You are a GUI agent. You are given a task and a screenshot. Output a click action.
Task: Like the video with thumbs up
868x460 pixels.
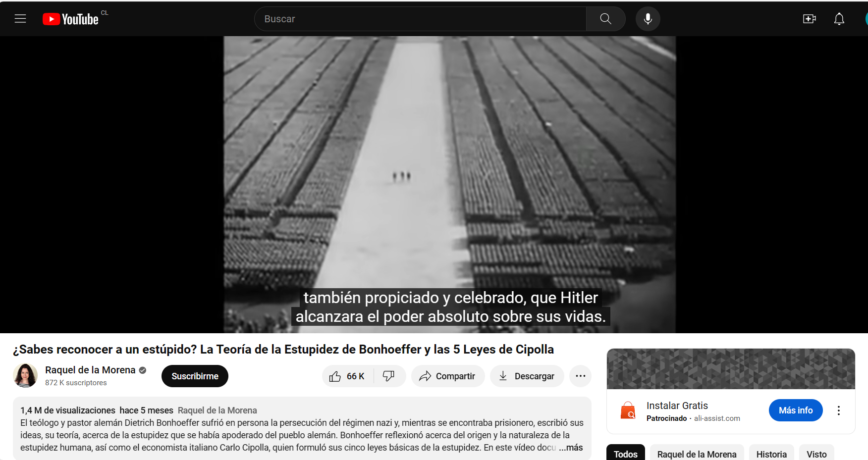348,376
